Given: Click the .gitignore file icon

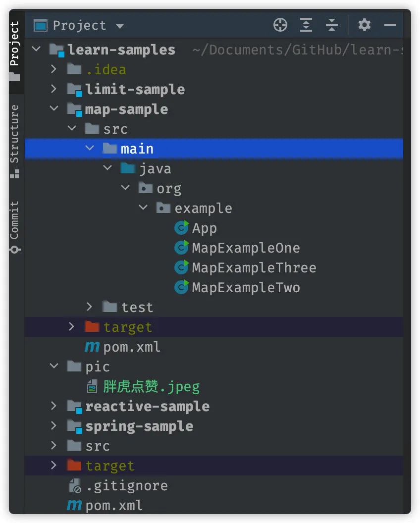Looking at the screenshot, I should click(x=74, y=486).
